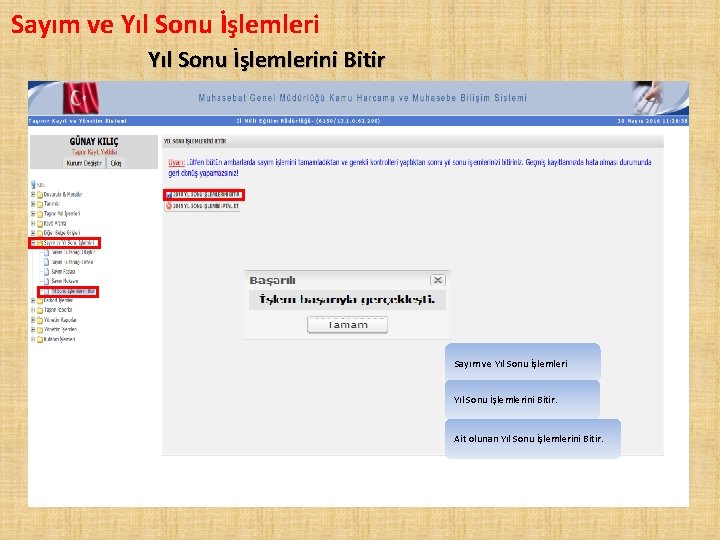The image size is (720, 540).
Task: Click the GÜNAY KILIÇ user name
Action: (x=94, y=141)
